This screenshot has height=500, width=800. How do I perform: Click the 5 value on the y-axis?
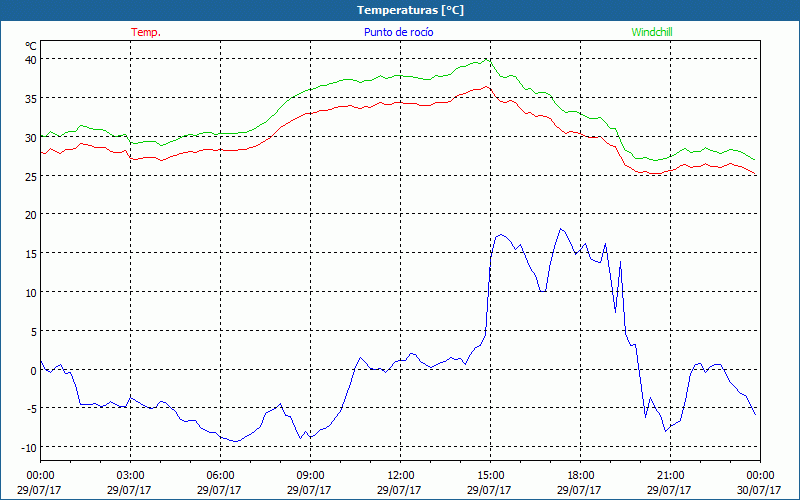tap(34, 332)
